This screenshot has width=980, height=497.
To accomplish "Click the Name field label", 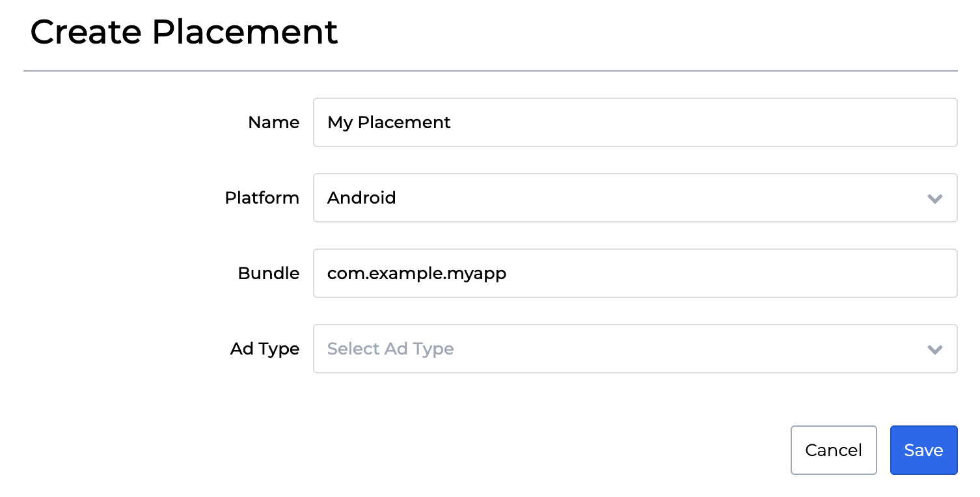I will [x=273, y=122].
